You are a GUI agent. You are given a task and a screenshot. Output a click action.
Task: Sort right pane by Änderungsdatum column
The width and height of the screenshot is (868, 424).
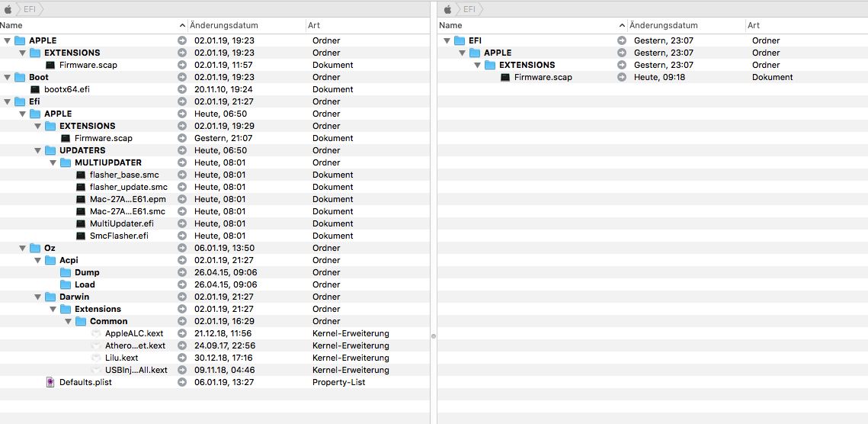click(x=687, y=25)
